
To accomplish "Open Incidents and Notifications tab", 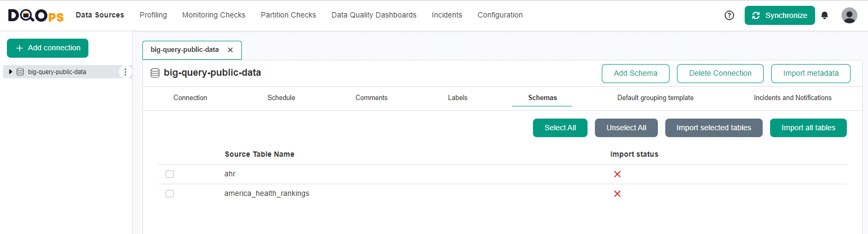I will pyautogui.click(x=793, y=98).
